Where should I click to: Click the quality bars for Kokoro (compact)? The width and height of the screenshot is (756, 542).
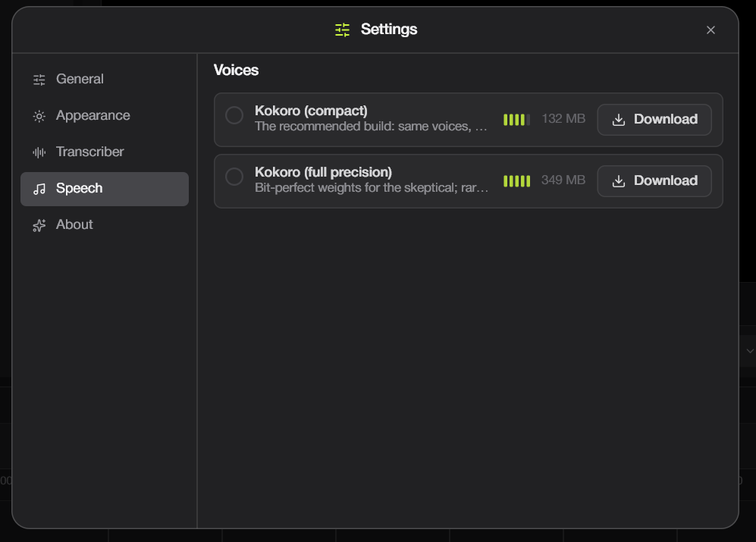coord(516,120)
